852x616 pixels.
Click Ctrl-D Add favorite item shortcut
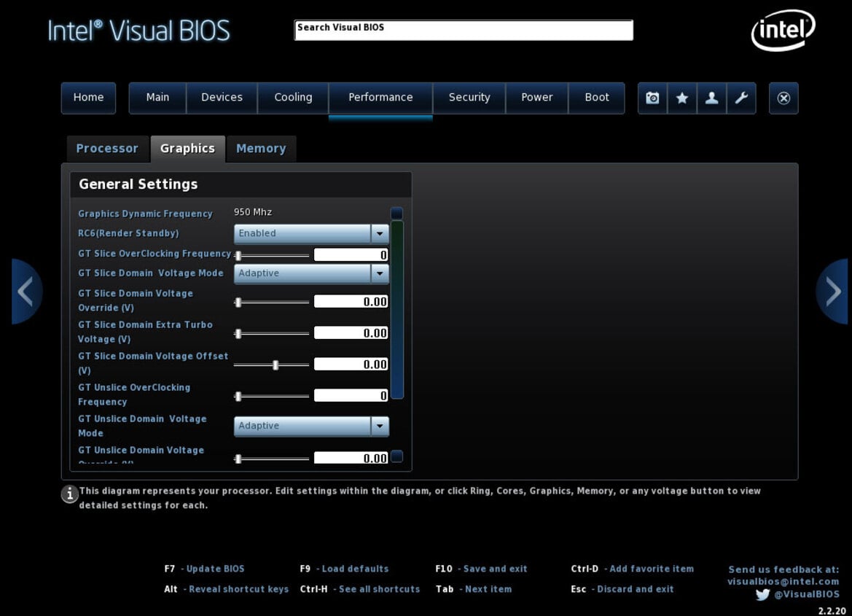click(633, 569)
